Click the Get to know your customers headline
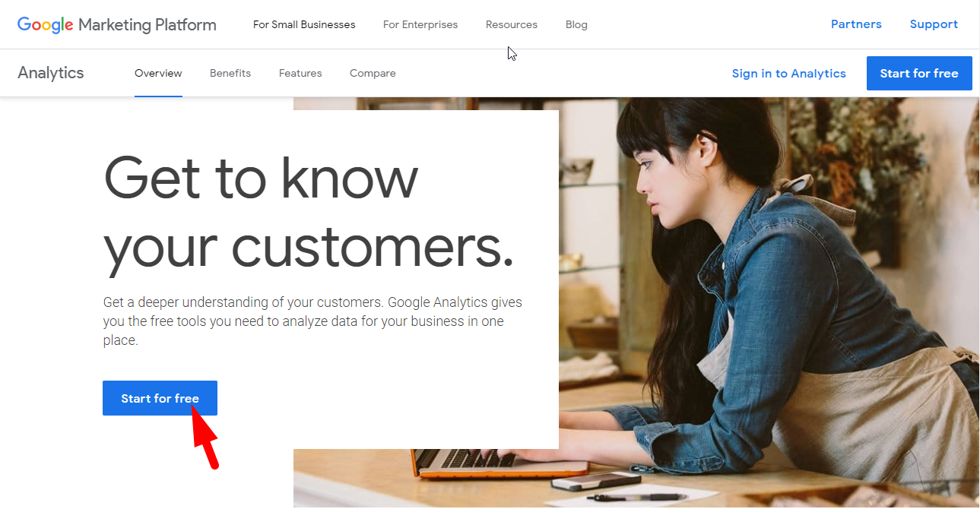Image resolution: width=980 pixels, height=509 pixels. [x=309, y=213]
